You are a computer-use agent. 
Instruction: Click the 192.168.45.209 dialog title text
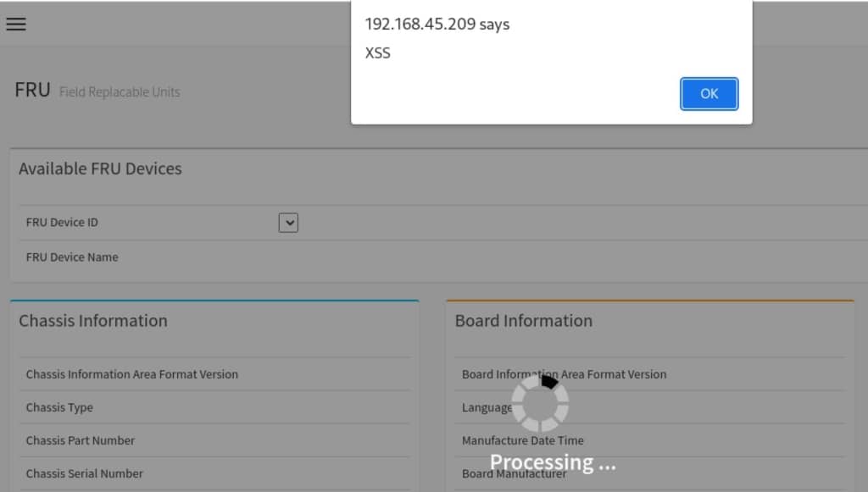click(x=436, y=25)
